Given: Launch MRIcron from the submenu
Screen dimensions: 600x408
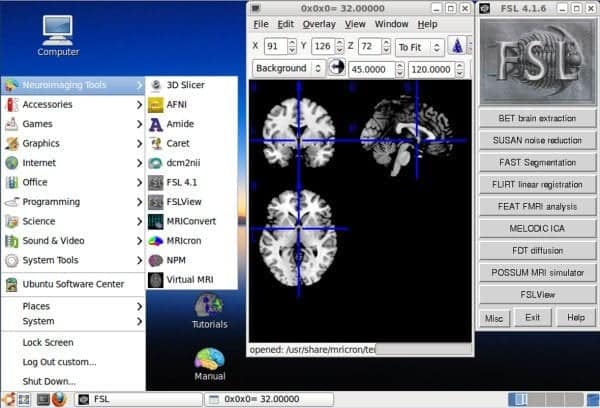Looking at the screenshot, I should (191, 241).
